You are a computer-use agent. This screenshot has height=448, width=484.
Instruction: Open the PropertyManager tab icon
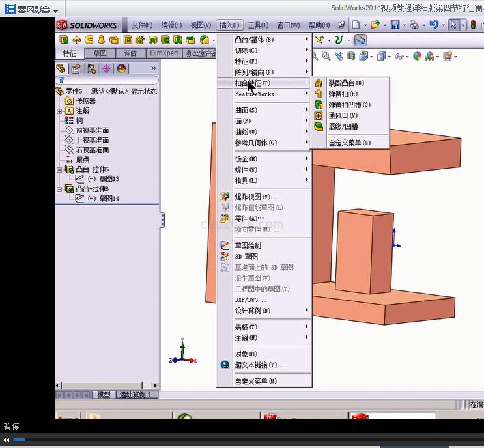[x=76, y=68]
